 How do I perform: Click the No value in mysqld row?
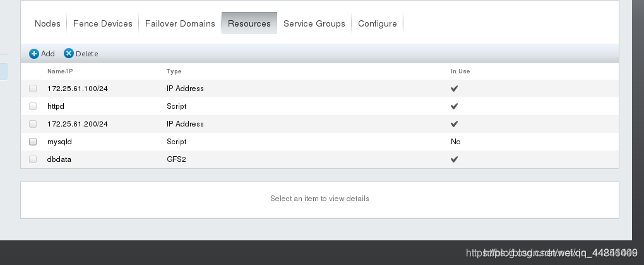[455, 142]
